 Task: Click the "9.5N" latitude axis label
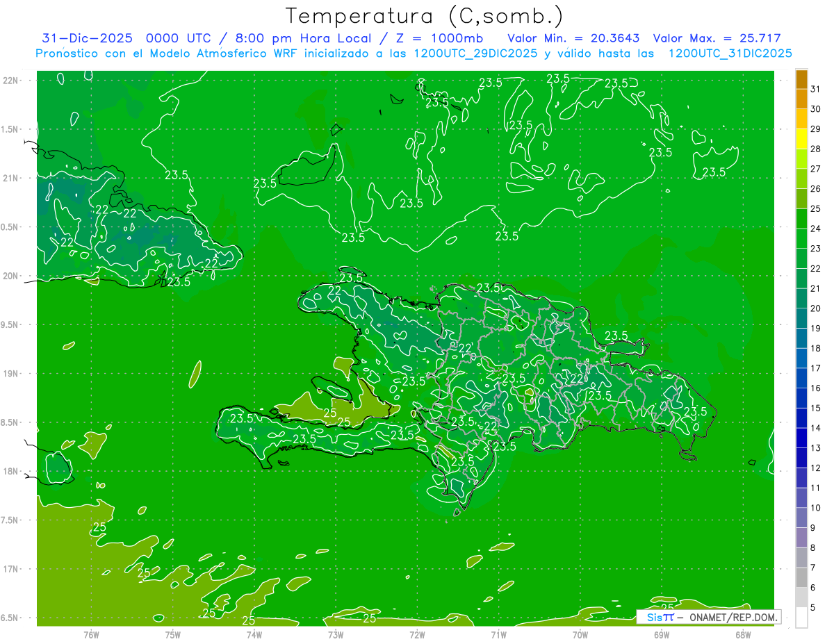point(10,325)
